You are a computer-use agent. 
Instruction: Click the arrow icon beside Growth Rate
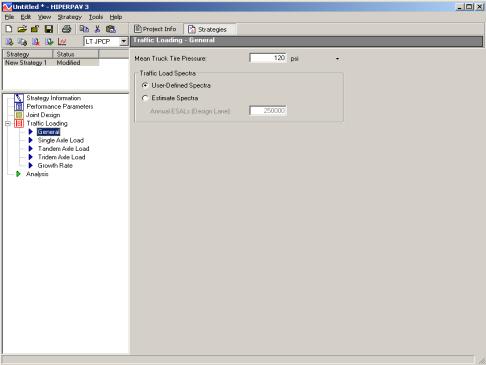point(30,165)
